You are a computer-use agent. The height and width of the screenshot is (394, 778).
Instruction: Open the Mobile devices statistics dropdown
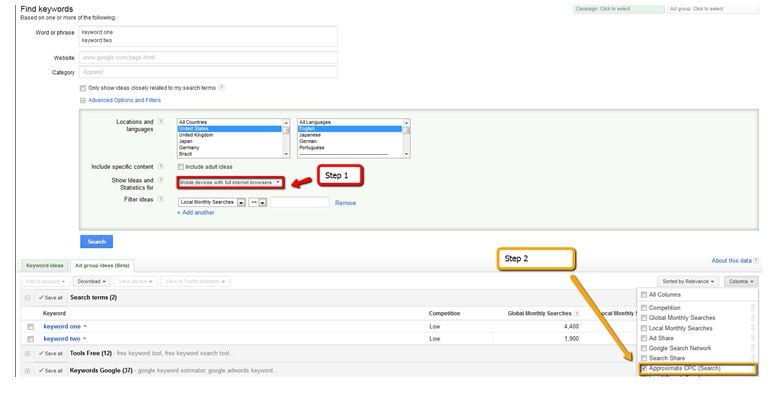click(x=231, y=183)
